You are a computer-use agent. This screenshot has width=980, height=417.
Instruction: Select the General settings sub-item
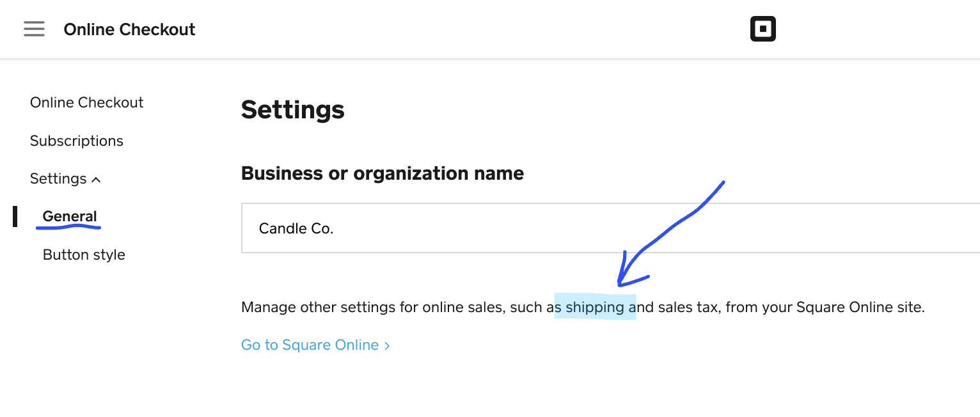[70, 216]
